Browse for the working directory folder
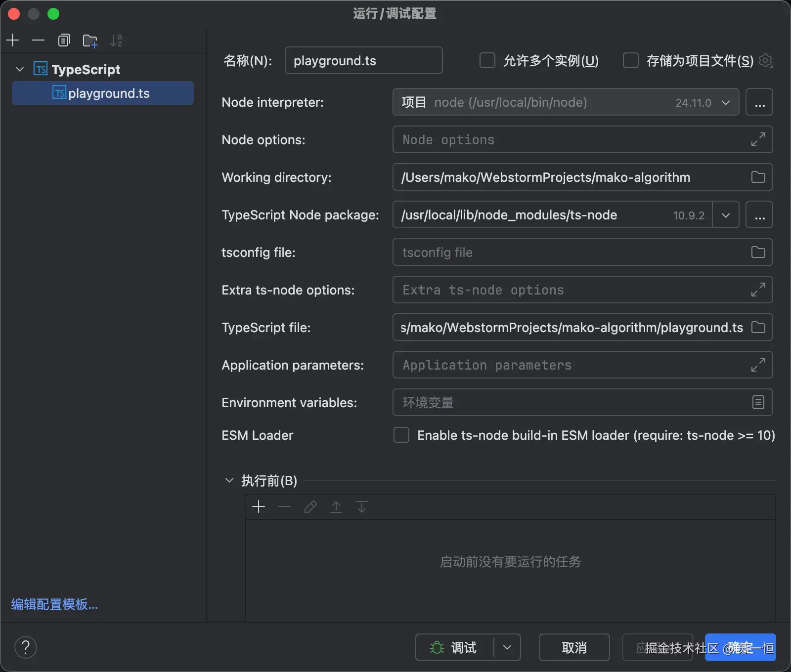791x672 pixels. (x=758, y=177)
